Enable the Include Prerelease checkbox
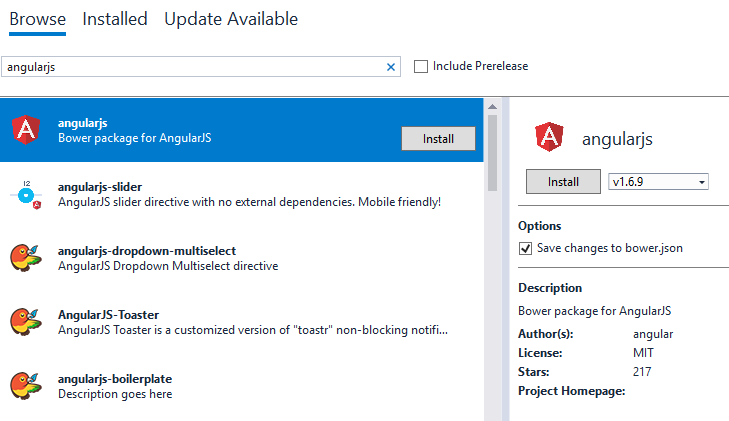The image size is (729, 421). click(421, 67)
